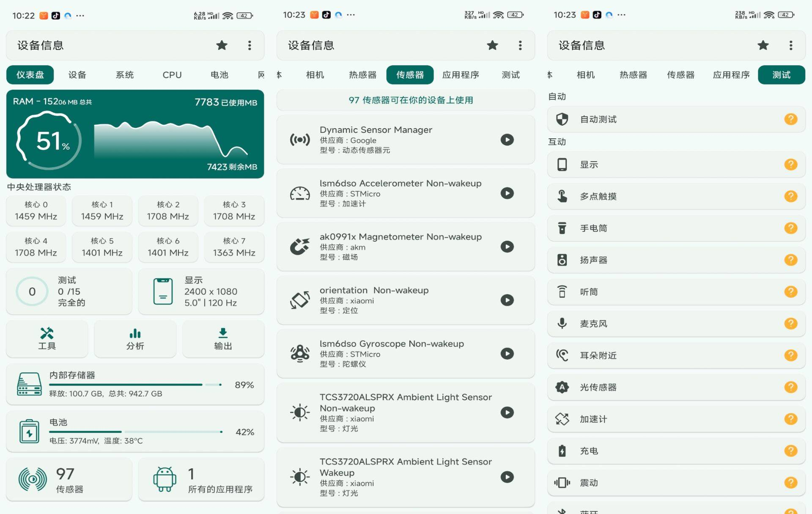Tap the 显示 2400 x 1080 card
The height and width of the screenshot is (514, 812).
coord(201,291)
